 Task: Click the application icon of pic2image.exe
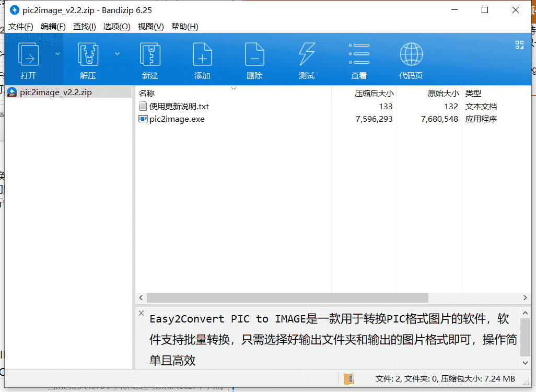tap(143, 119)
